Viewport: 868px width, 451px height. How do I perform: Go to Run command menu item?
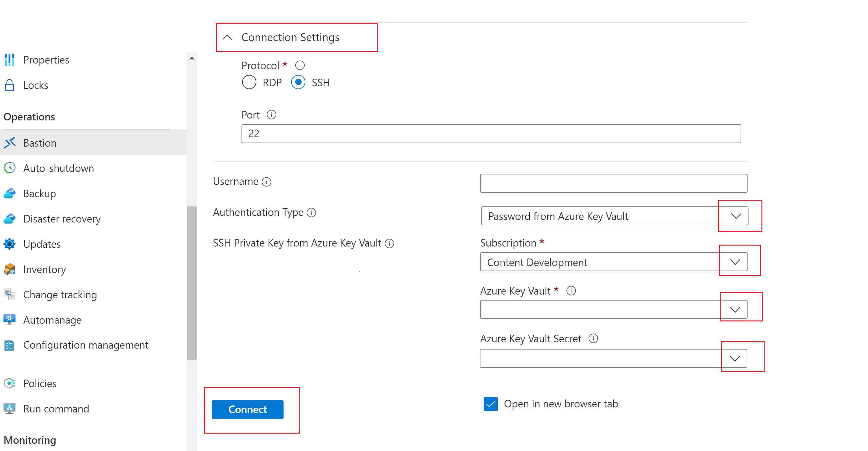(x=56, y=409)
